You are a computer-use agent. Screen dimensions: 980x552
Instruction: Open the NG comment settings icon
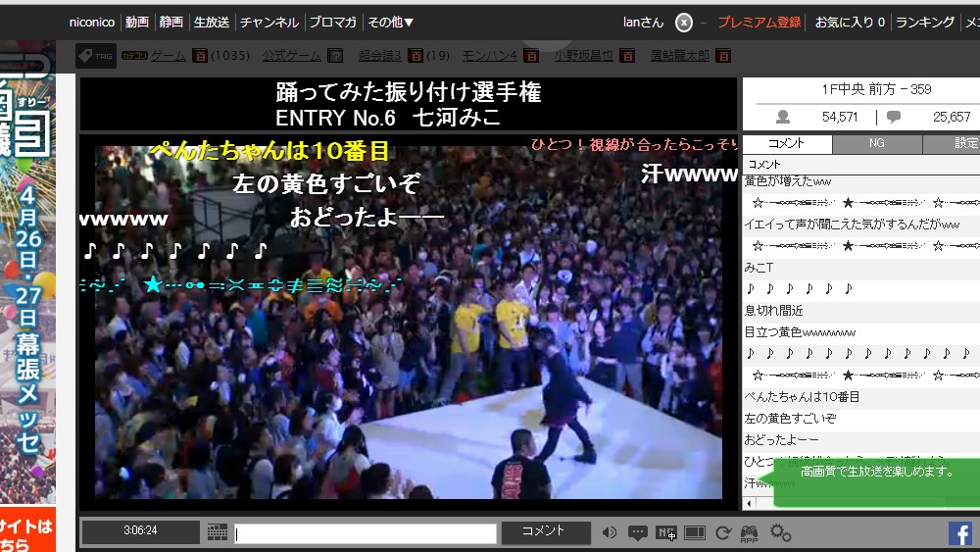pos(666,532)
